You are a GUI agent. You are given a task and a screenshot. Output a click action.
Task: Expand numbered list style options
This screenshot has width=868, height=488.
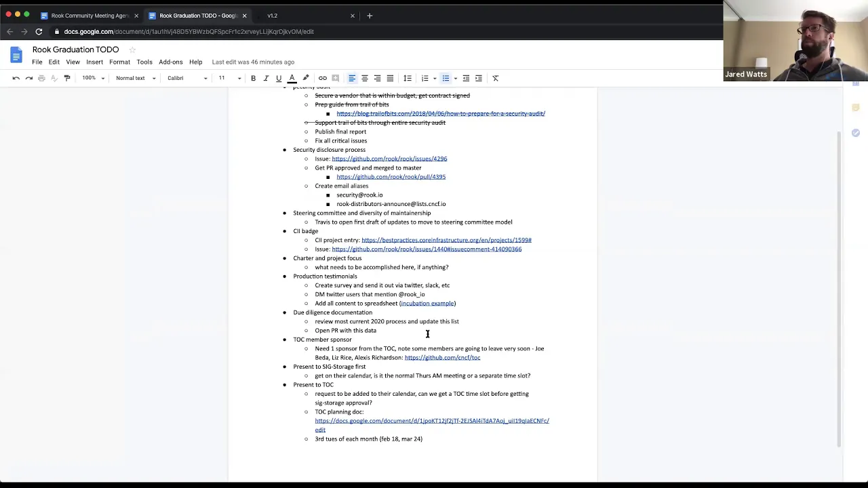click(x=434, y=78)
